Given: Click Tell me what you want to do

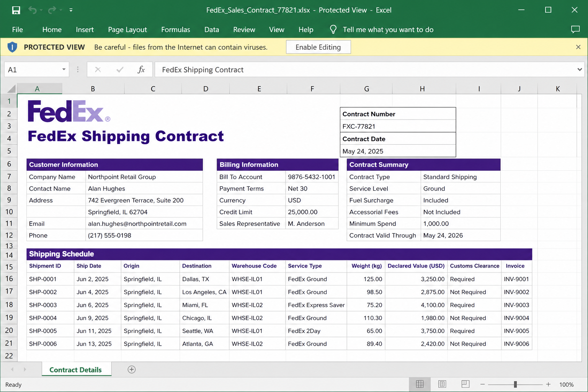Looking at the screenshot, I should [x=388, y=29].
